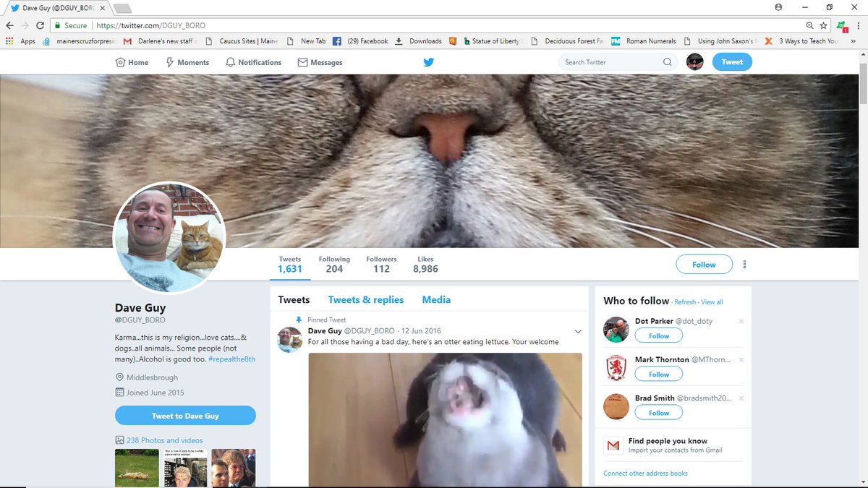The height and width of the screenshot is (488, 868).
Task: View the Likes 8,986 tab
Action: pos(425,265)
